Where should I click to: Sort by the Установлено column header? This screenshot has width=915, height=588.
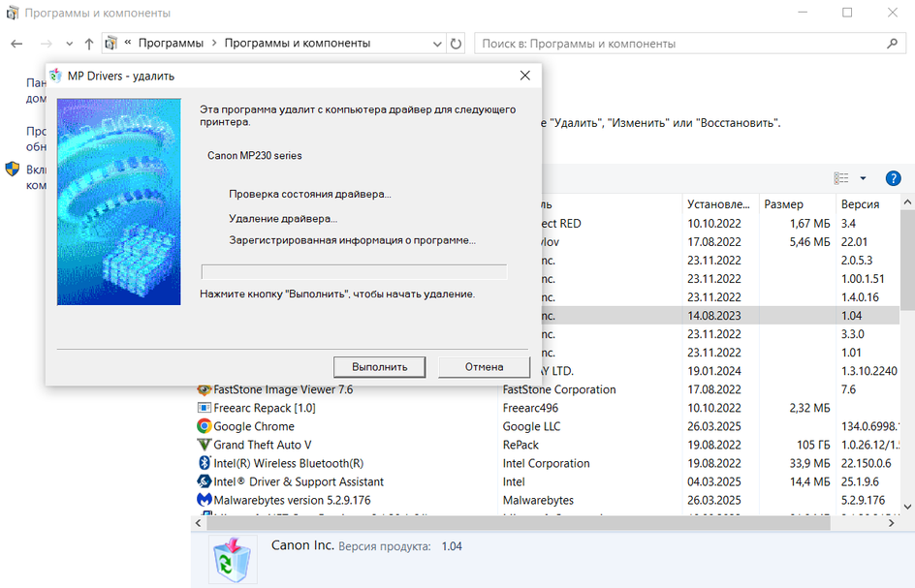(x=720, y=204)
